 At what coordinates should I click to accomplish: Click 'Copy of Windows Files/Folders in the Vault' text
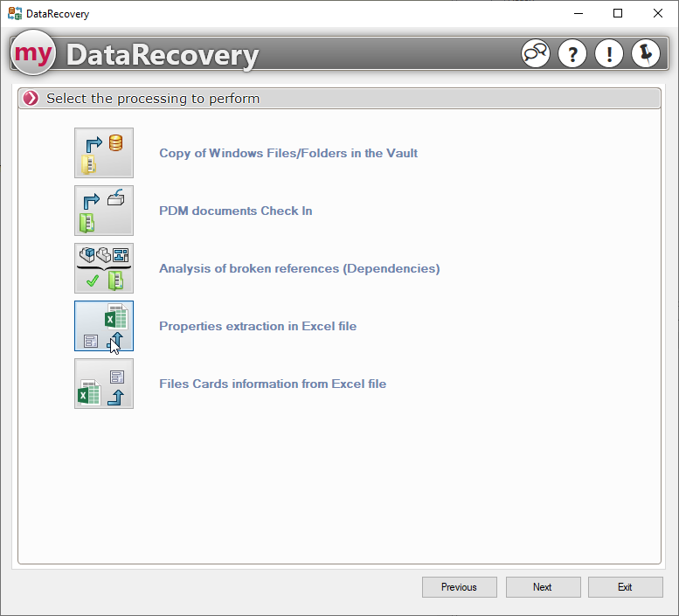click(288, 153)
